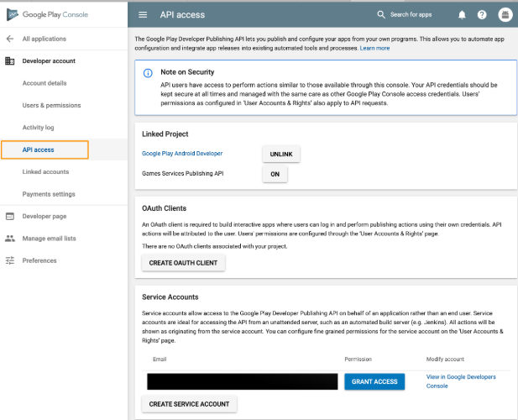Open View in Google Developers Console link

click(x=461, y=381)
